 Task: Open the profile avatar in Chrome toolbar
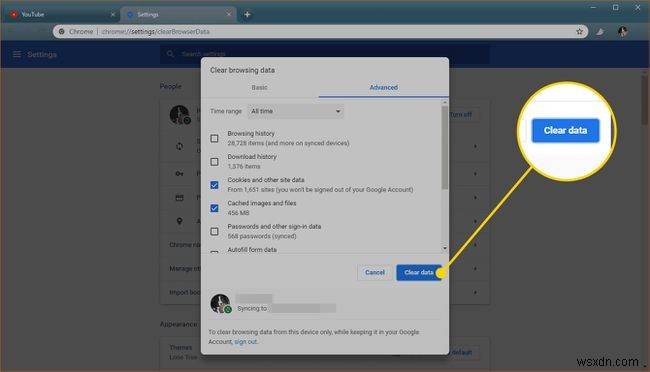point(622,32)
